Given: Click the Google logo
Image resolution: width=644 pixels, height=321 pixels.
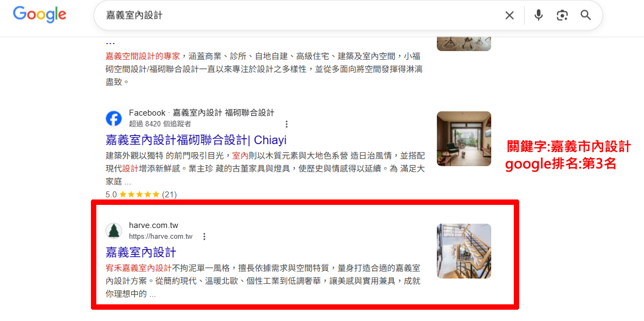Looking at the screenshot, I should [x=39, y=15].
